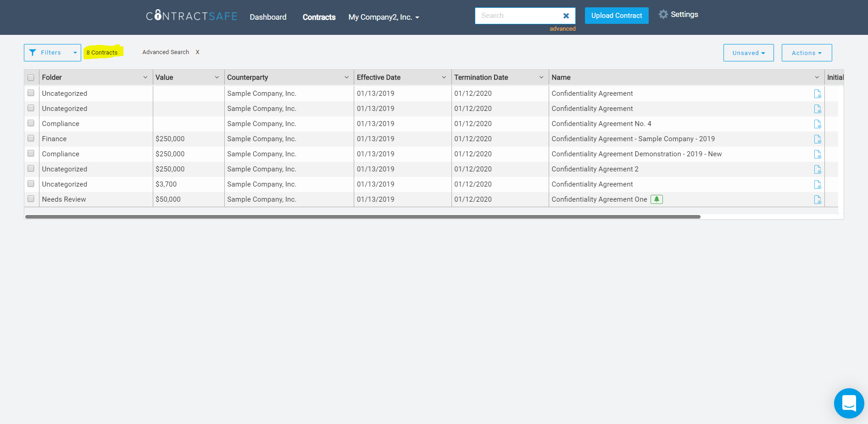Check the Confidentiality Agreement No. 4 row
The height and width of the screenshot is (424, 868).
(31, 123)
